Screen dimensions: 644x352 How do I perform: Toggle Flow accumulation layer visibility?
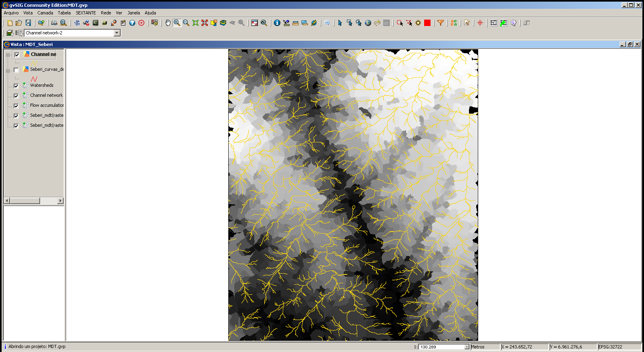tap(16, 106)
